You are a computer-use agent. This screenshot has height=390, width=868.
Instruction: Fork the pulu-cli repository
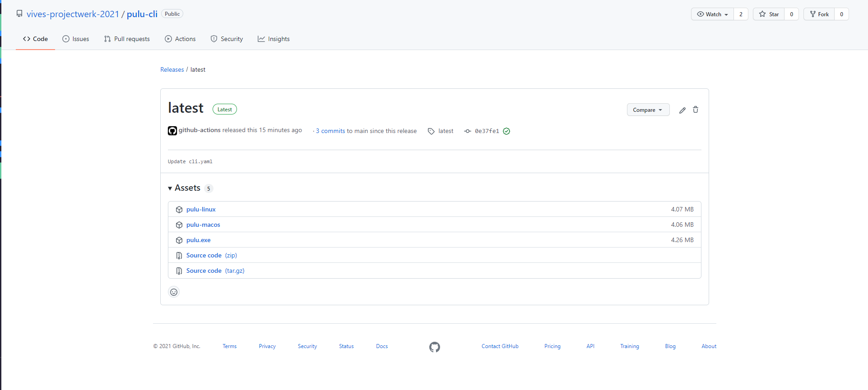[x=819, y=14]
